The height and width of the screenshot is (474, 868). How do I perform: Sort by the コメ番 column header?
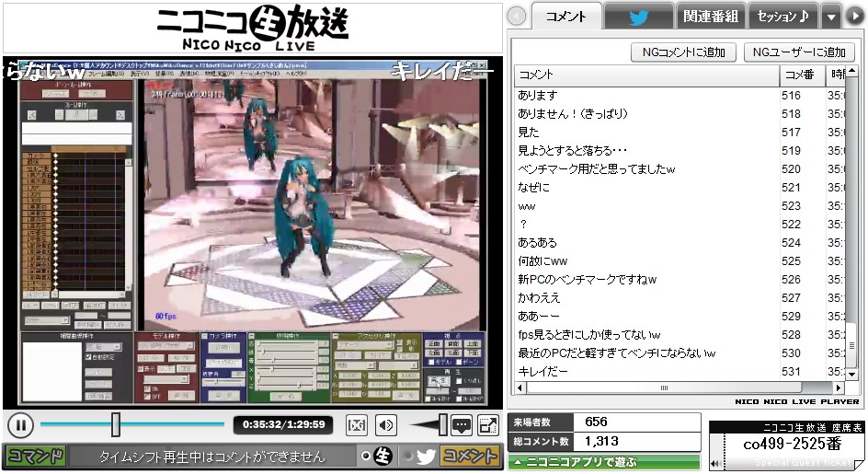[802, 75]
